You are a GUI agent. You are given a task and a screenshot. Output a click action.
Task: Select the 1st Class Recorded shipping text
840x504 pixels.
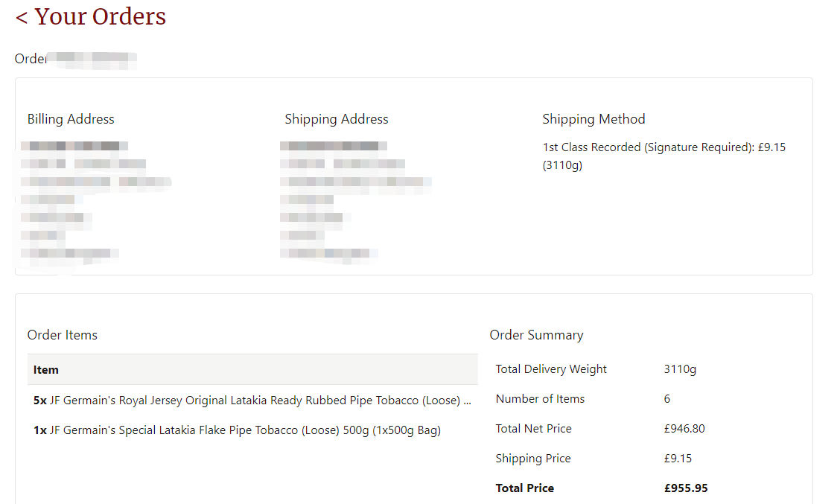664,147
